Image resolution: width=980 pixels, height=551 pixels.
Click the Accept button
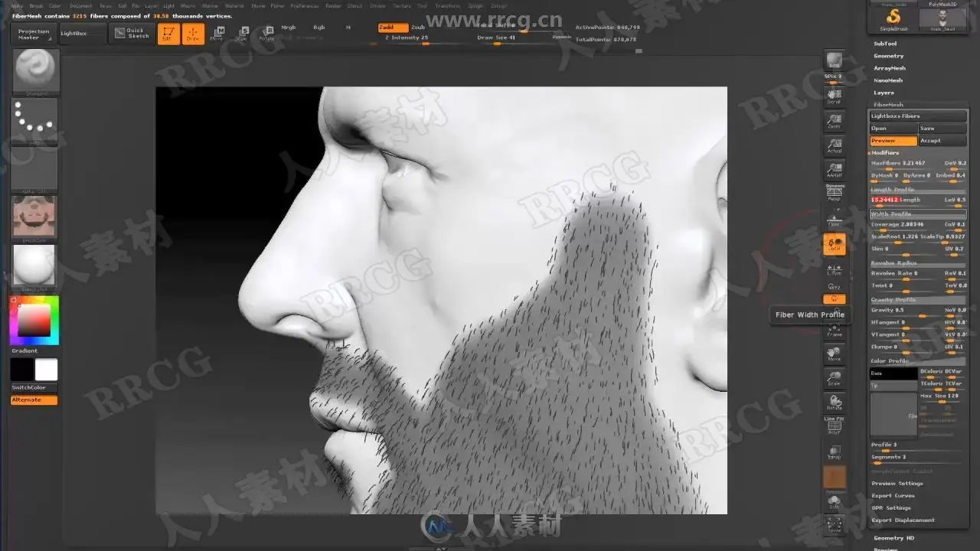942,141
